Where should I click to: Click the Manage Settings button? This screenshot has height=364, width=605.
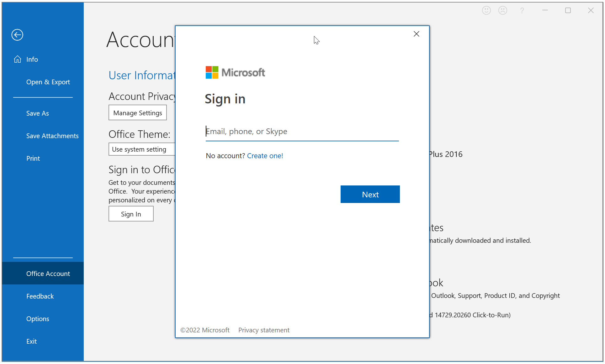138,113
